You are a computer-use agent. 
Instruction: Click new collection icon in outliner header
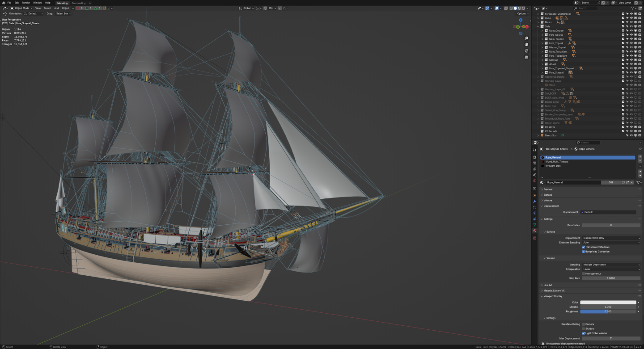click(x=640, y=8)
